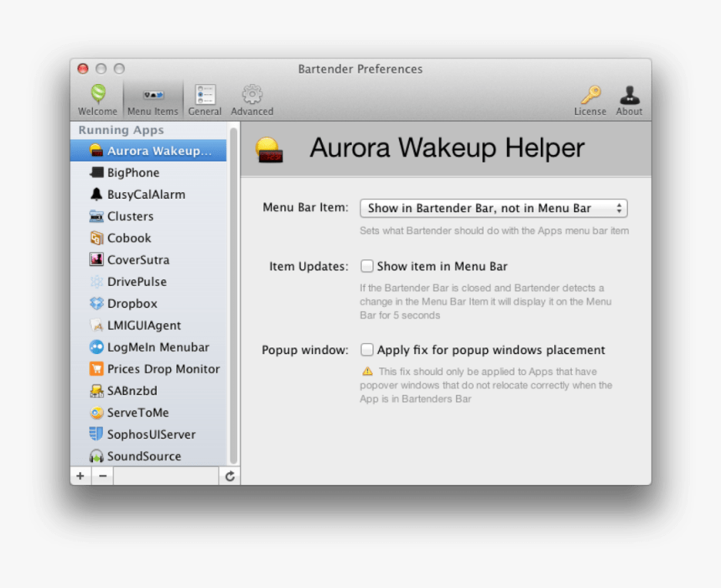The width and height of the screenshot is (721, 588).
Task: Select DrivePulse text row
Action: (x=137, y=282)
